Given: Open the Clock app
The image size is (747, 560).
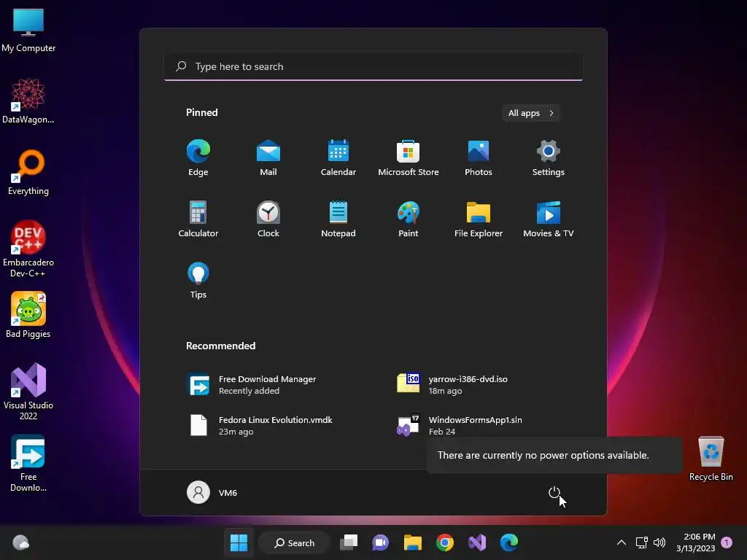Looking at the screenshot, I should [268, 219].
